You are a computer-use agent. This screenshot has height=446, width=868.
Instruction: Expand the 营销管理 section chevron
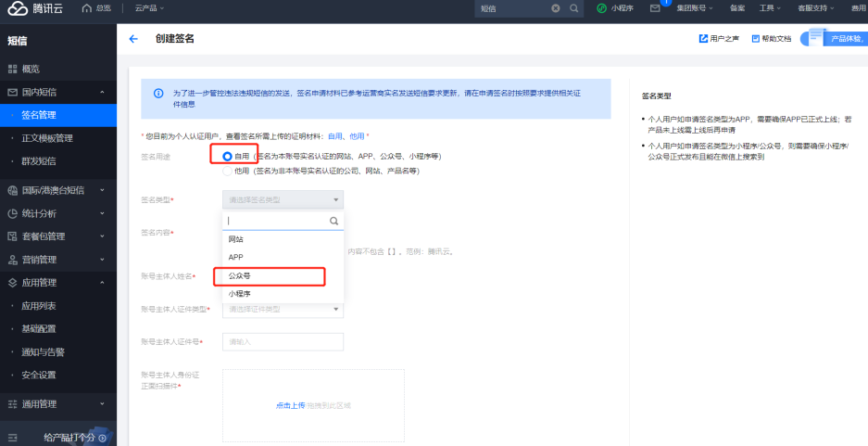click(102, 260)
